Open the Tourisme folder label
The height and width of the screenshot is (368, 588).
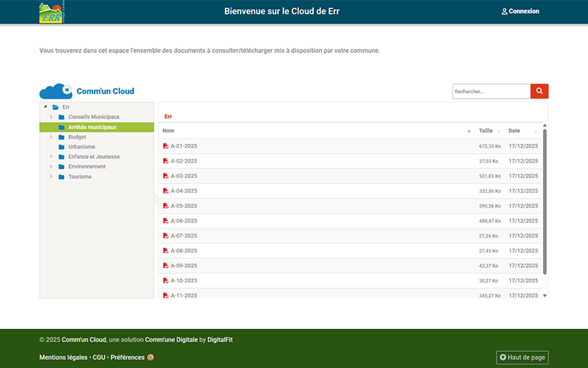(x=80, y=177)
